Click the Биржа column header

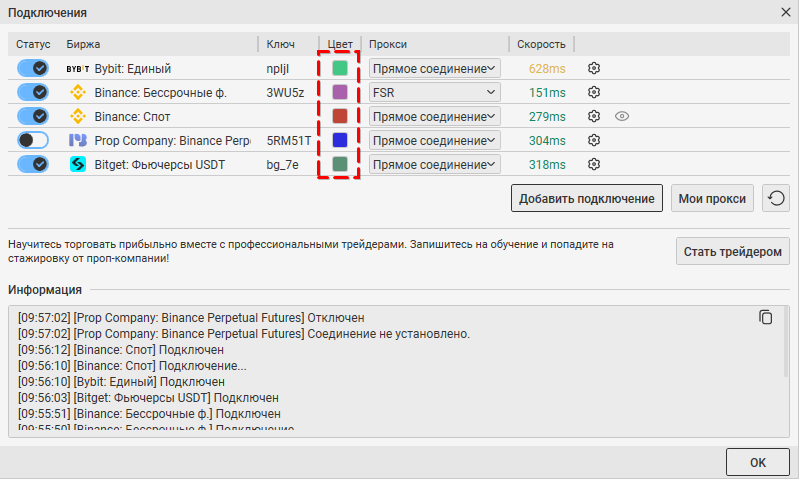83,44
